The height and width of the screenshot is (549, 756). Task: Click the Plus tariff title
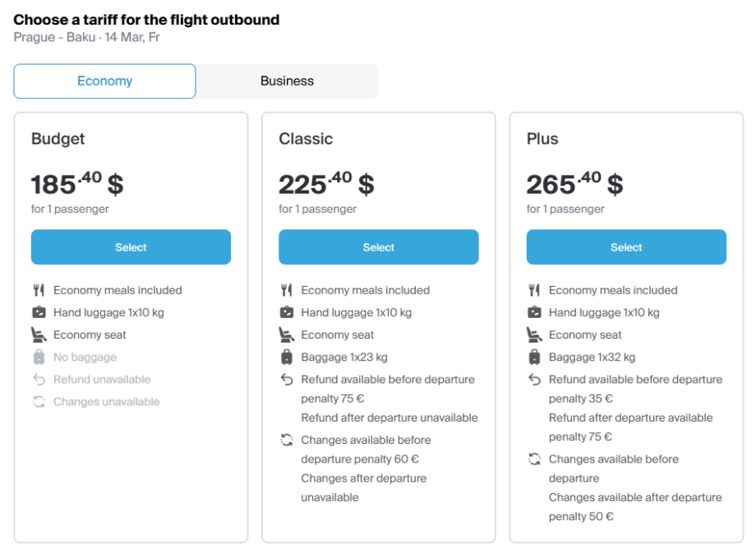point(542,139)
